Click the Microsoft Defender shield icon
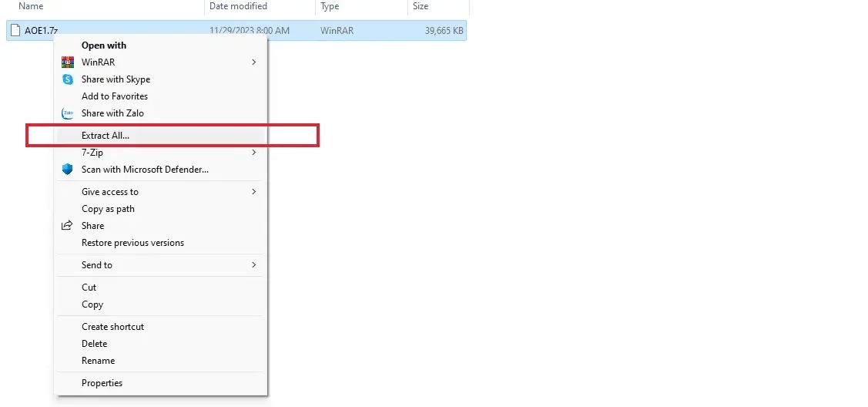 (67, 170)
